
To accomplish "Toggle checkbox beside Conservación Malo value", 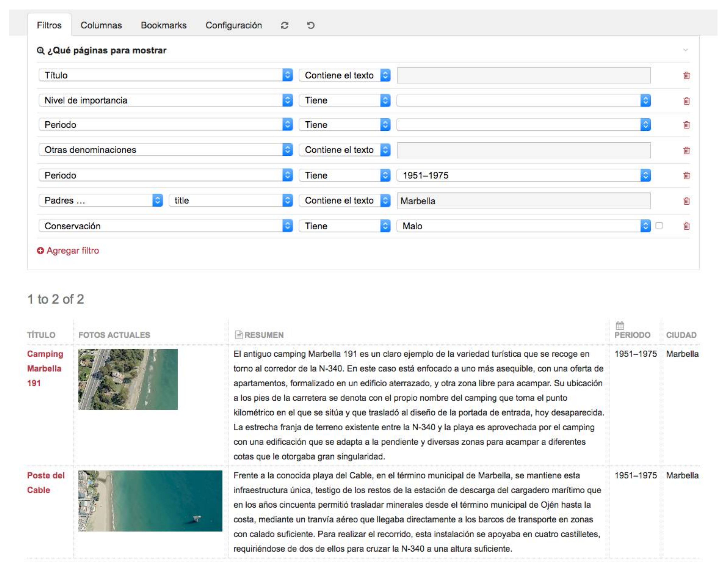I will click(659, 225).
